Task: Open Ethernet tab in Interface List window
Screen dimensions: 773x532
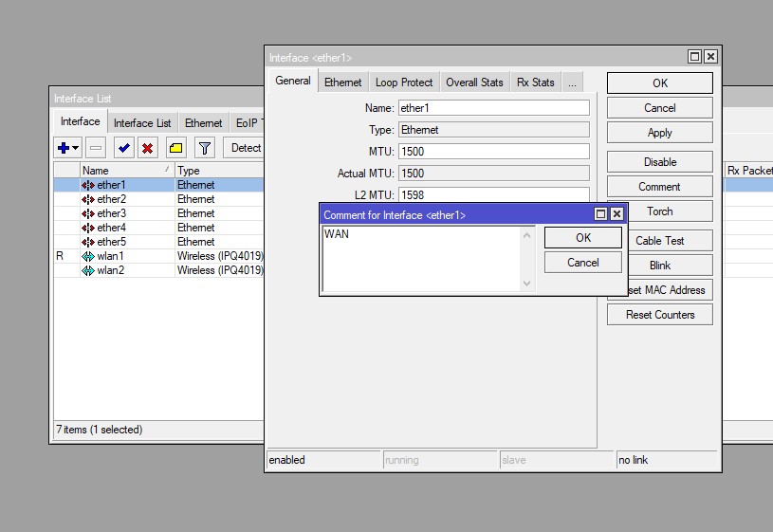Action: tap(203, 123)
